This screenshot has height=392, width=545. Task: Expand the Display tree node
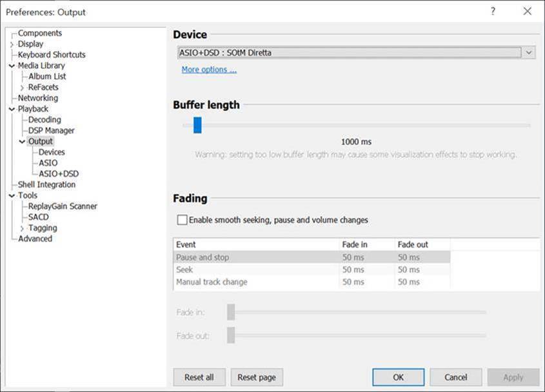pyautogui.click(x=12, y=44)
